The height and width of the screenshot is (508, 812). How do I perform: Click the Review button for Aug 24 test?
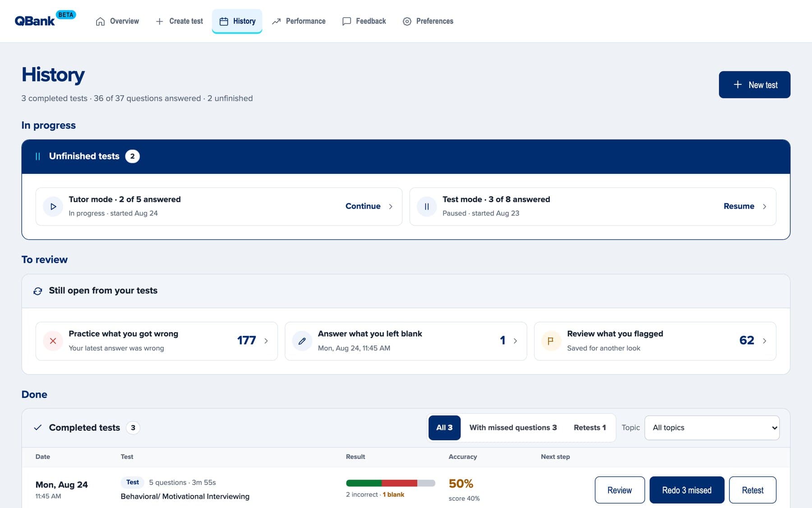click(x=619, y=490)
